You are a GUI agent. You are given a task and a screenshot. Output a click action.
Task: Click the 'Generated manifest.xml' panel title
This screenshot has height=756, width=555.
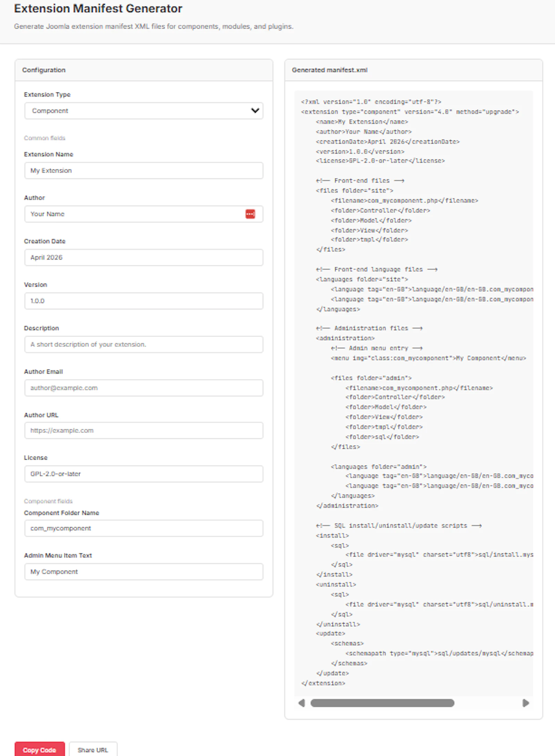(330, 70)
